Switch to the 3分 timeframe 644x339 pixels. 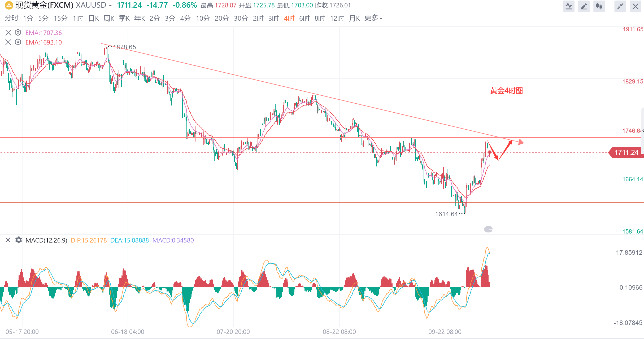[x=170, y=18]
